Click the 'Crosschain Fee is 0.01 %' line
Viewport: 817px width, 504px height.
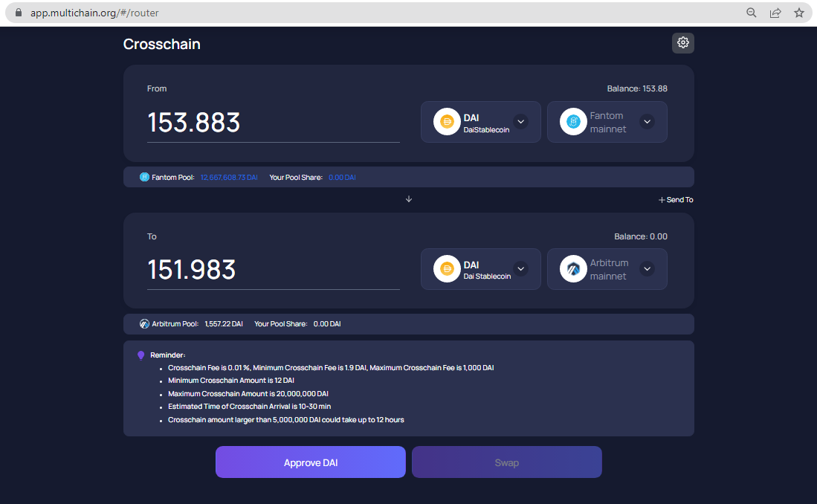tap(331, 367)
